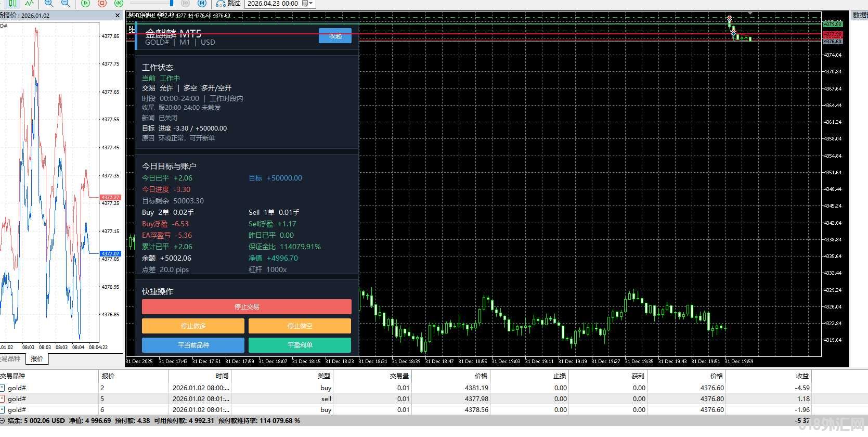Click the zoom in magnifier icon
Screen dimensions: 868x437
49,3
